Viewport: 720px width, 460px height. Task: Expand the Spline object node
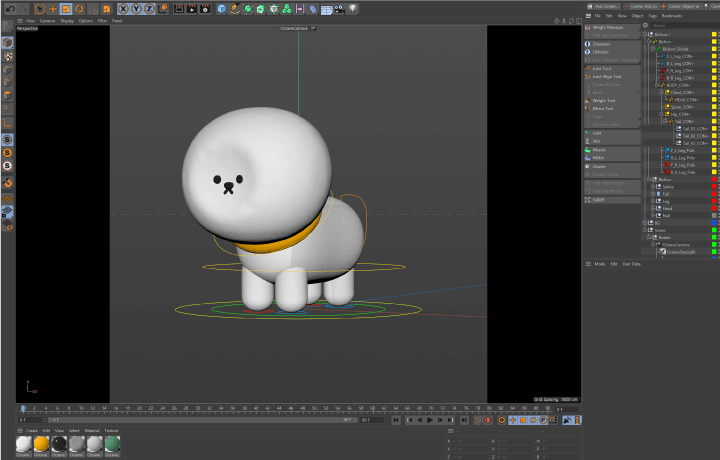click(653, 186)
